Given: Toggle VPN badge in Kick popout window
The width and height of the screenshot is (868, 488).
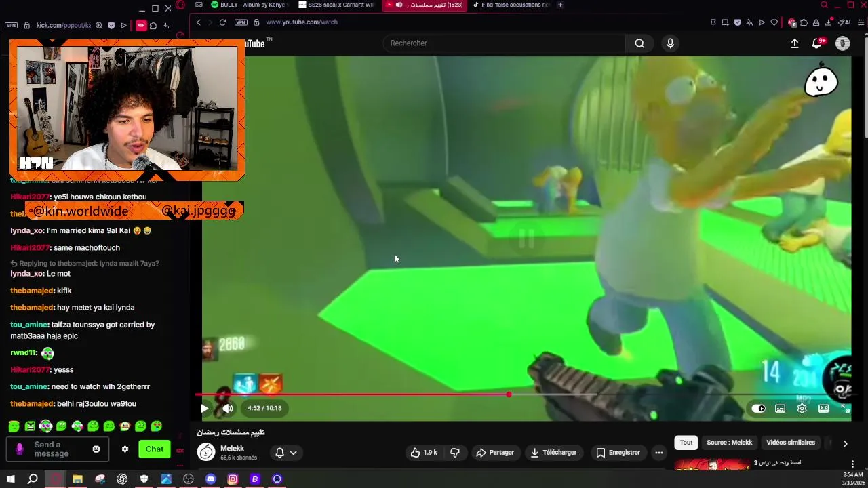Looking at the screenshot, I should [x=11, y=25].
